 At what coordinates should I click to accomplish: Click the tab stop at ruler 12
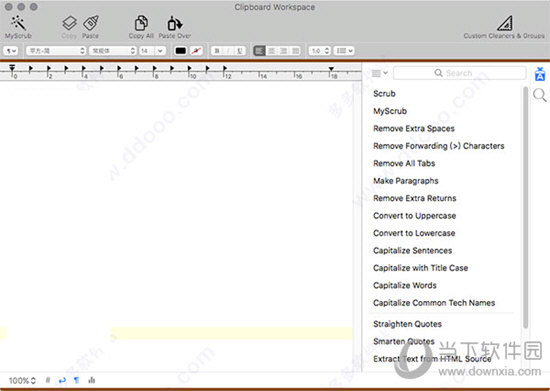[225, 68]
